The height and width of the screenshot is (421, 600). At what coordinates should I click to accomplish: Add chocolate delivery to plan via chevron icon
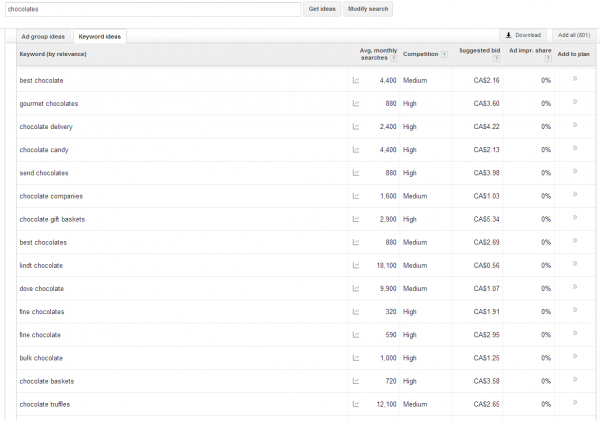pyautogui.click(x=574, y=126)
